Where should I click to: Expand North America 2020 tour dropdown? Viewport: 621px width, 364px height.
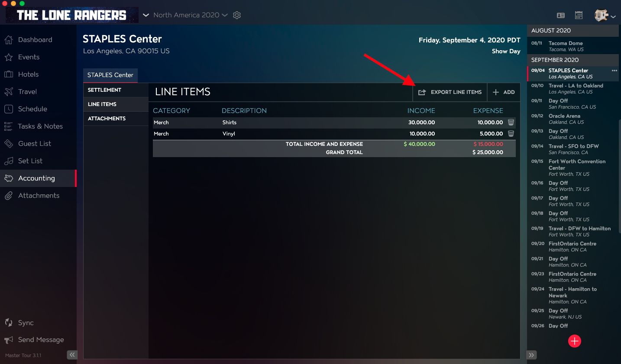click(191, 15)
